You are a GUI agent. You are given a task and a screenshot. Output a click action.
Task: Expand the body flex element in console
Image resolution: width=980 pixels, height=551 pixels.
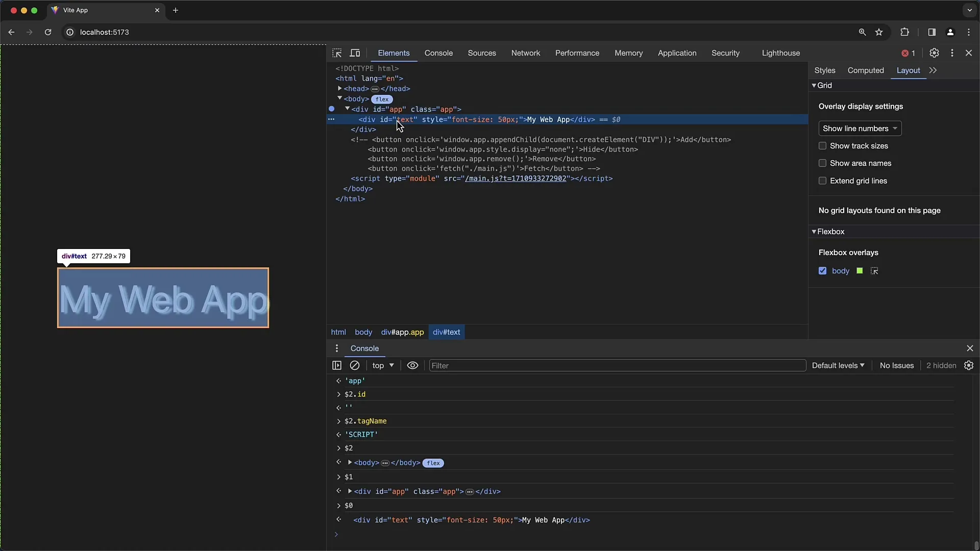[349, 462]
